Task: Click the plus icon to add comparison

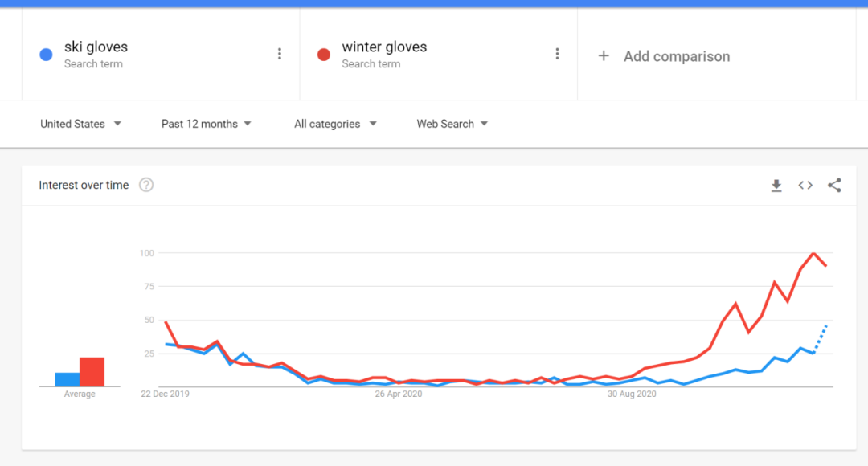Action: click(604, 56)
